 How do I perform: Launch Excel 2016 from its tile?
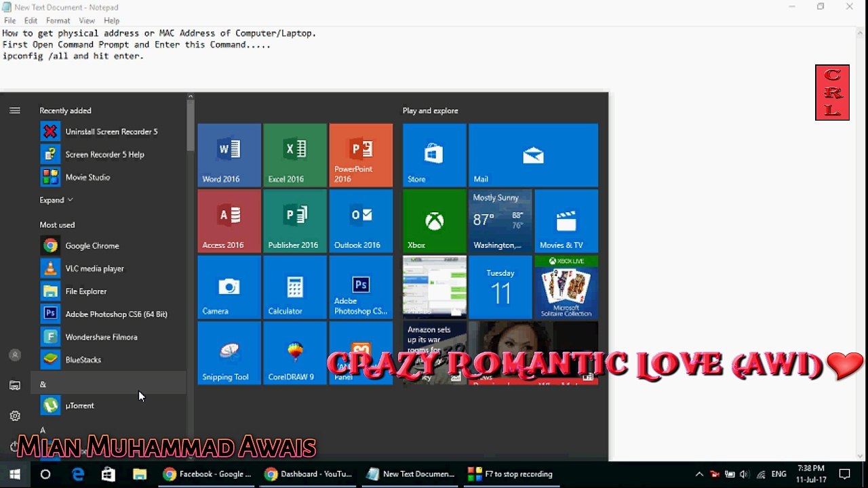(x=295, y=155)
